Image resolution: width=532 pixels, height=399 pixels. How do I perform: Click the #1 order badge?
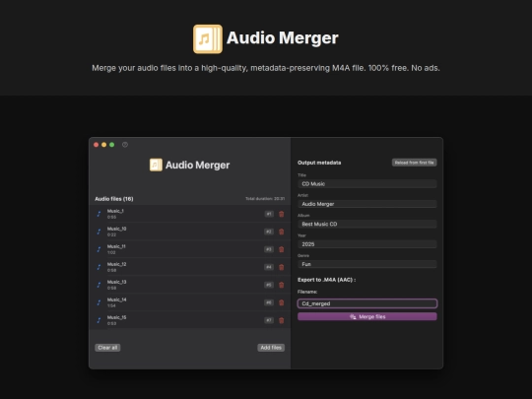[269, 214]
